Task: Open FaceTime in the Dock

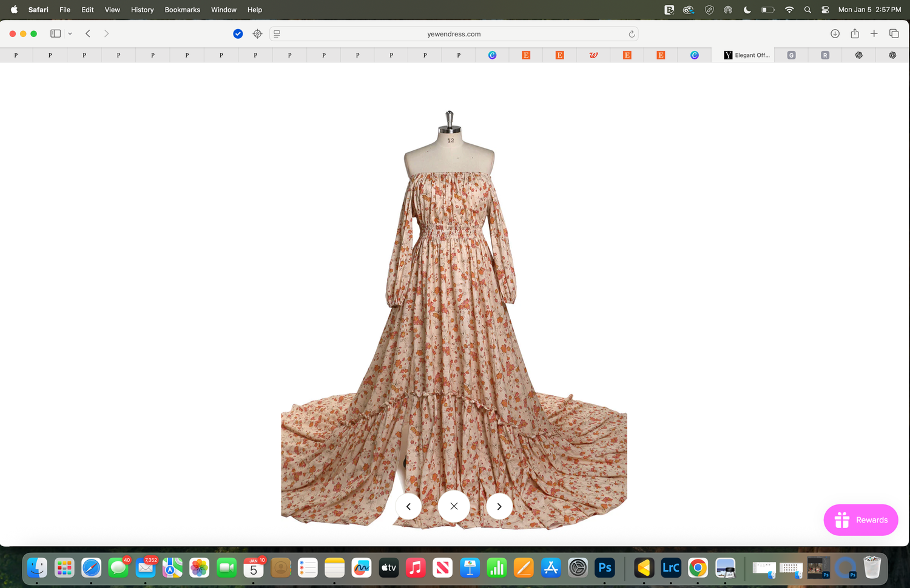Action: [x=226, y=568]
